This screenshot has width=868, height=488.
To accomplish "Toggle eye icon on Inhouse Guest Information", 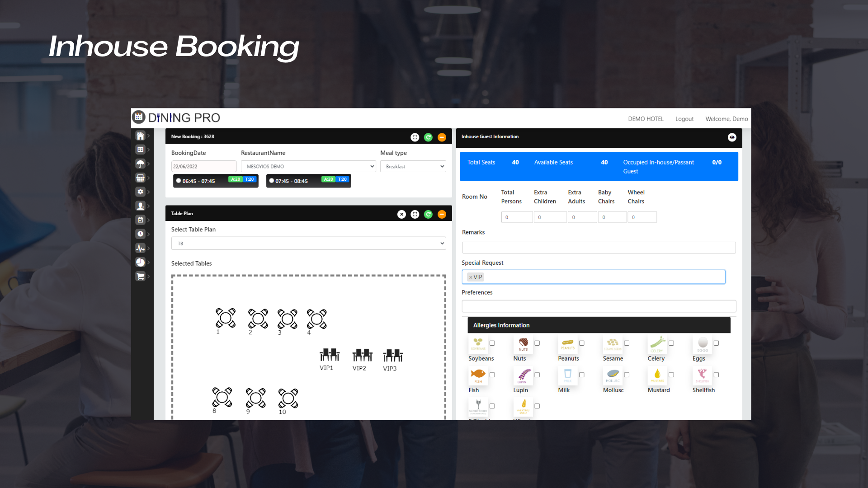I will [732, 137].
